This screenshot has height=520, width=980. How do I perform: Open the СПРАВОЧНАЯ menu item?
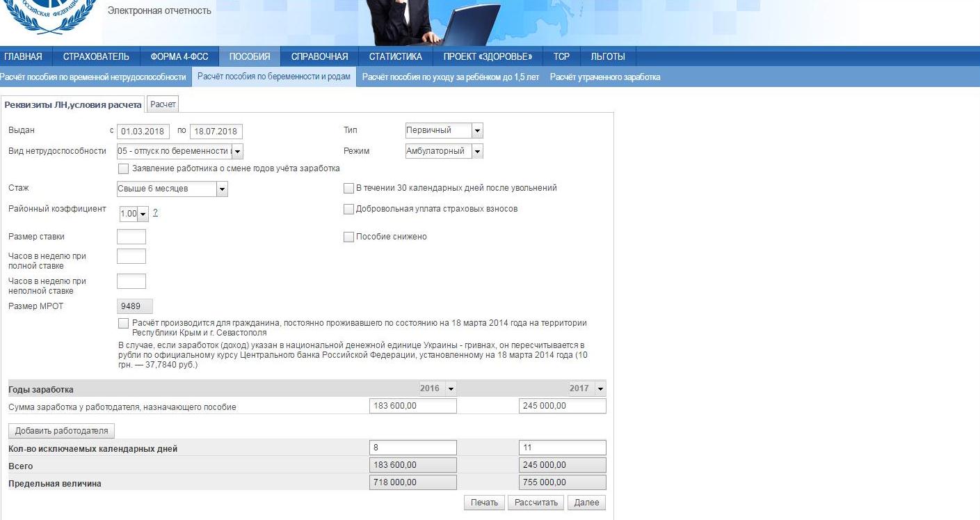[319, 57]
